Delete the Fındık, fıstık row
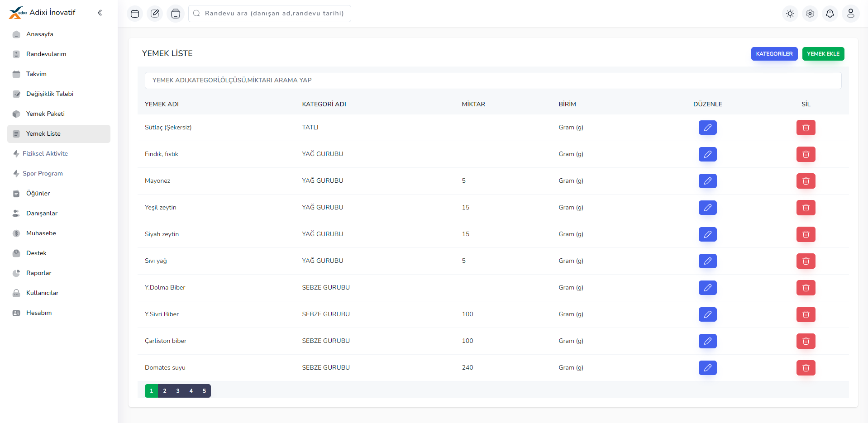The height and width of the screenshot is (423, 868). pyautogui.click(x=806, y=154)
